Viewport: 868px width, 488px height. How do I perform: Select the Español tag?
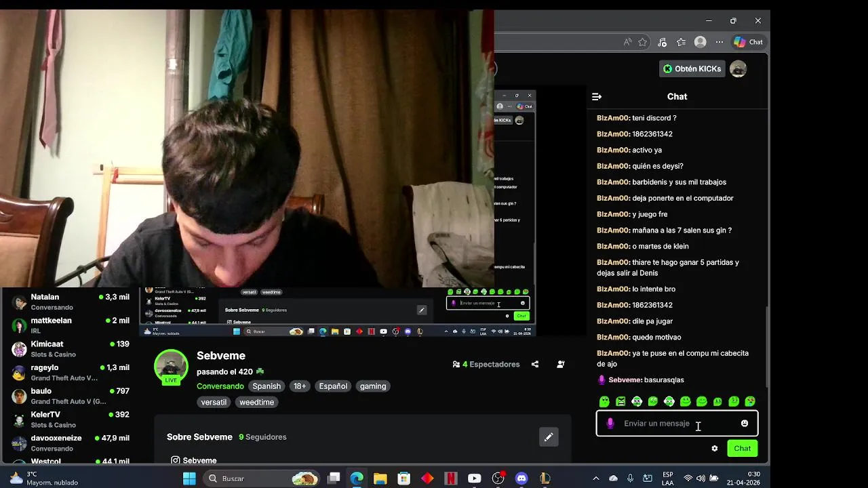333,386
